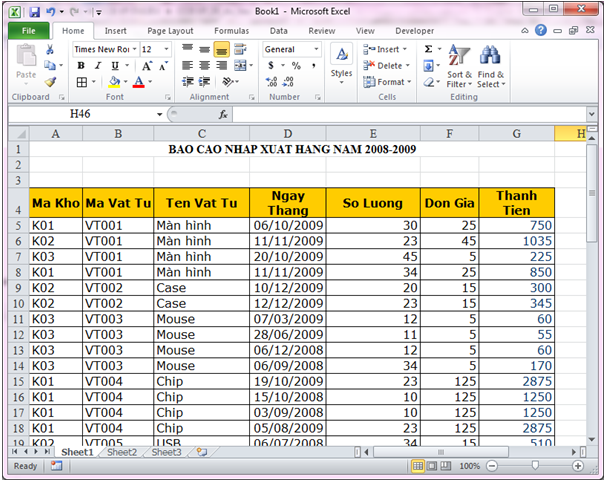Click the Fill Color paint bucket icon

pos(114,82)
